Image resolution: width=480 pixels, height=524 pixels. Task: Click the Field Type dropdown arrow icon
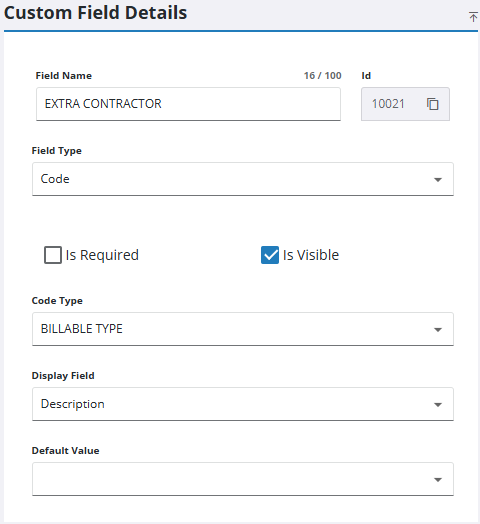click(x=438, y=180)
